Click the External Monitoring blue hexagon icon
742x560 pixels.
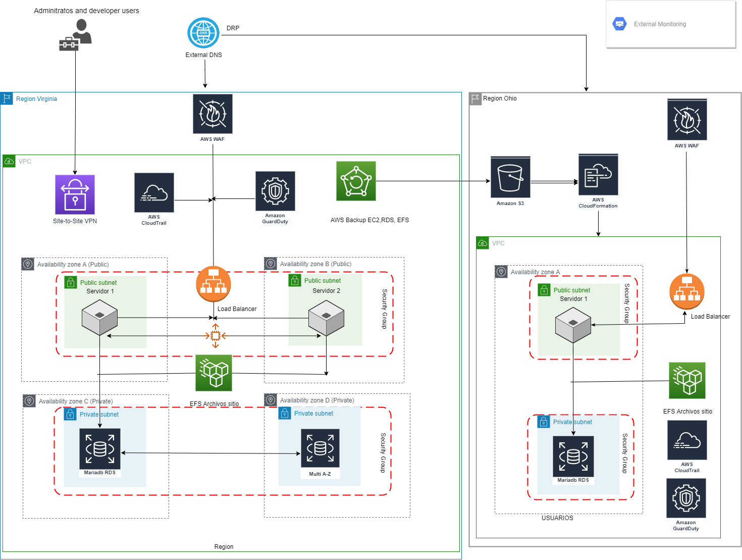click(619, 24)
